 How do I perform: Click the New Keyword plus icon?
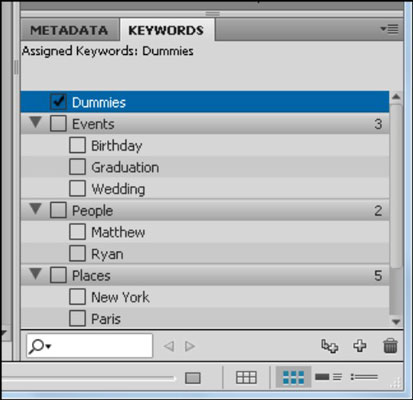pyautogui.click(x=360, y=346)
